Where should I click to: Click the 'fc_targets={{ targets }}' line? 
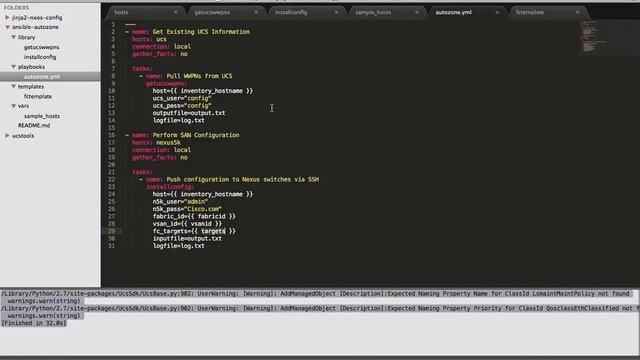(x=194, y=231)
